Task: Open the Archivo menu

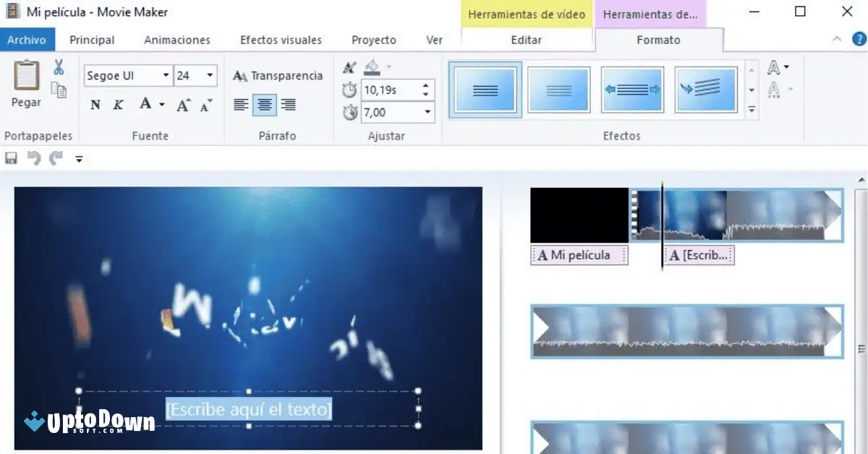Action: click(27, 40)
